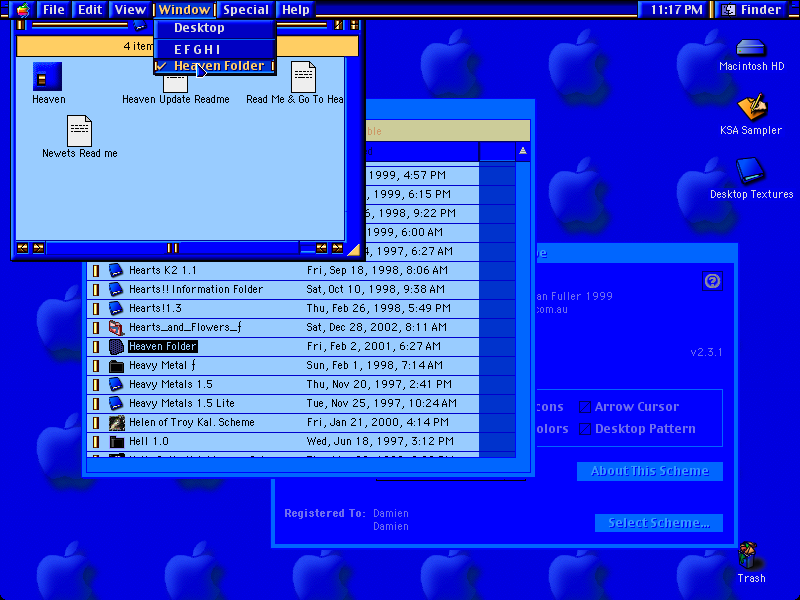
Task: Expand the Heavy Metals 1.5 Lite row
Action: (95, 404)
